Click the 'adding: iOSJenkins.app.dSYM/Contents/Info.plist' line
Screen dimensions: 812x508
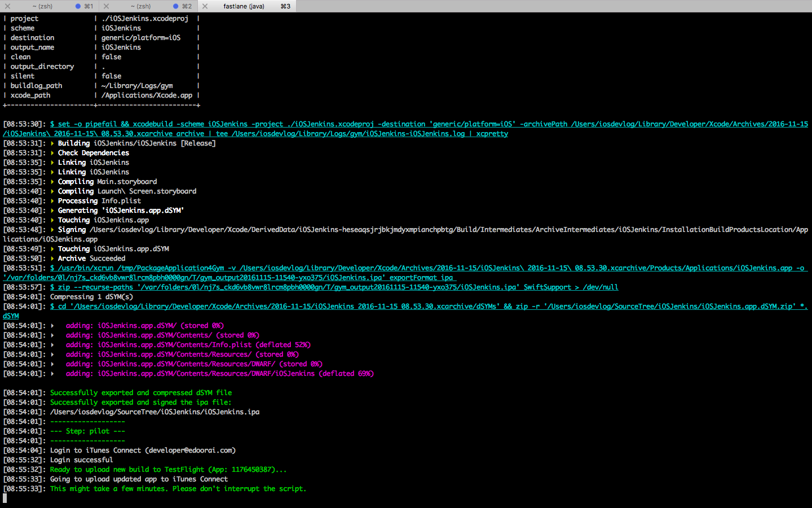point(188,345)
